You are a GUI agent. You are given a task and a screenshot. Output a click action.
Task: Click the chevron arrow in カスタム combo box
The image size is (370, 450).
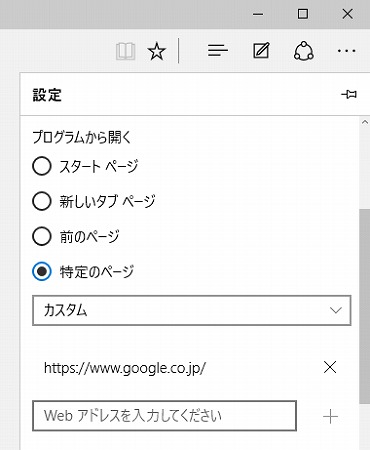coord(336,310)
